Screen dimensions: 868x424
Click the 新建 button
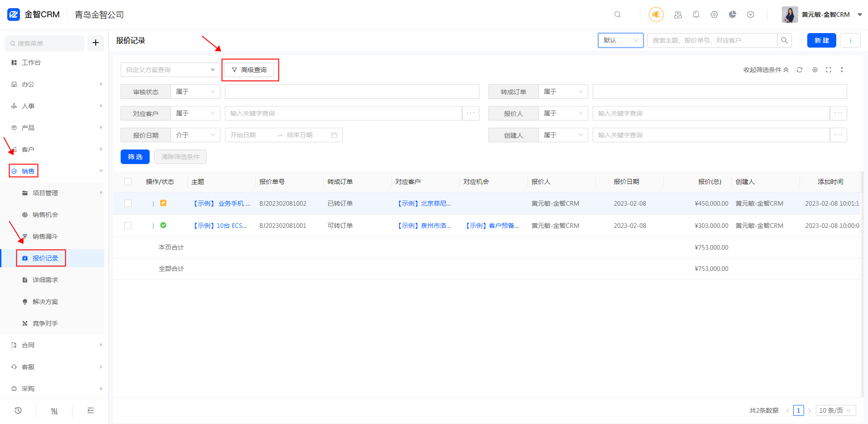(822, 40)
